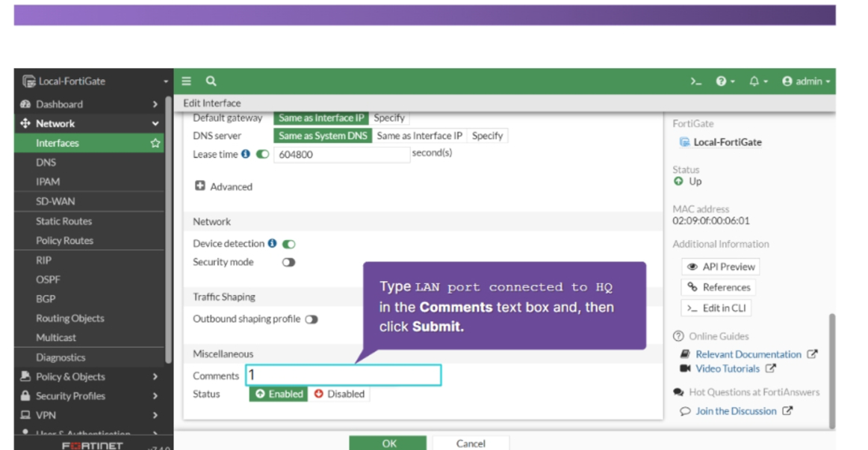Click the Security Profiles lock icon
This screenshot has height=450, width=868.
click(x=25, y=395)
